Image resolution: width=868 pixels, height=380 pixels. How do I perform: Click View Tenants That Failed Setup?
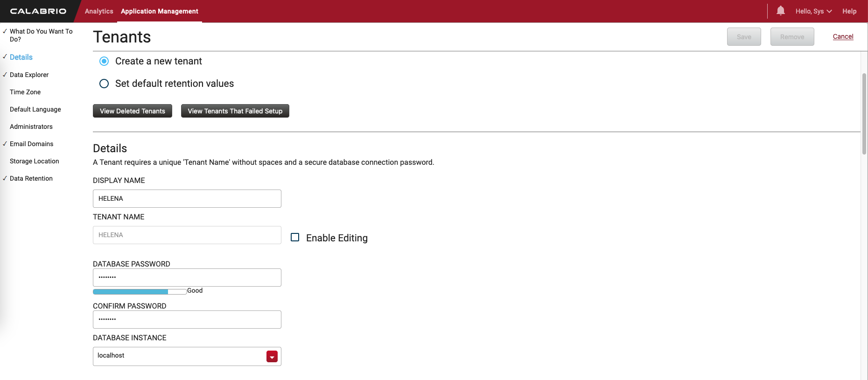pos(235,111)
